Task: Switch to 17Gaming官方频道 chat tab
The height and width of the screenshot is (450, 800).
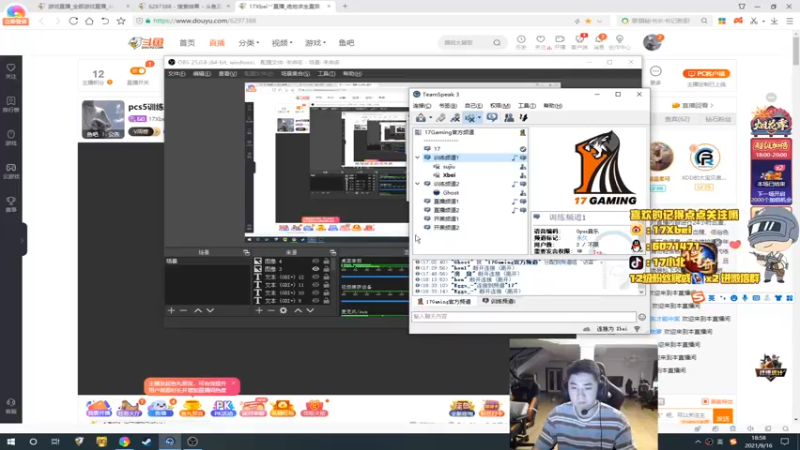Action: tap(444, 302)
